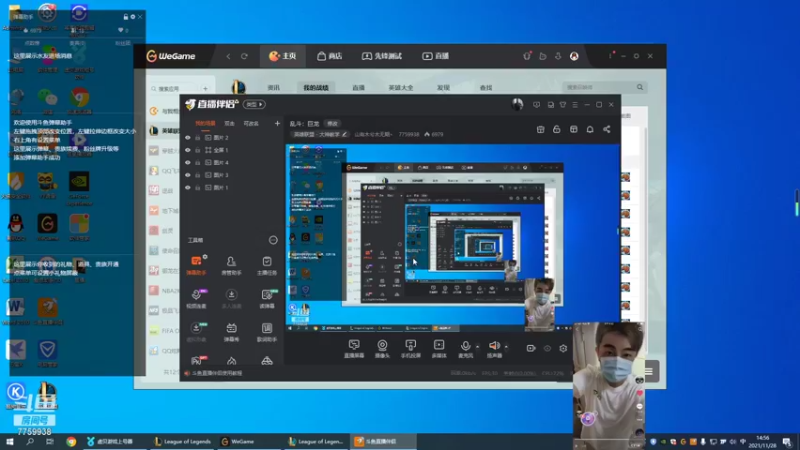The height and width of the screenshot is (450, 800).
Task: Click the lock icon in 直播伴侣 header row
Action: 557,130
